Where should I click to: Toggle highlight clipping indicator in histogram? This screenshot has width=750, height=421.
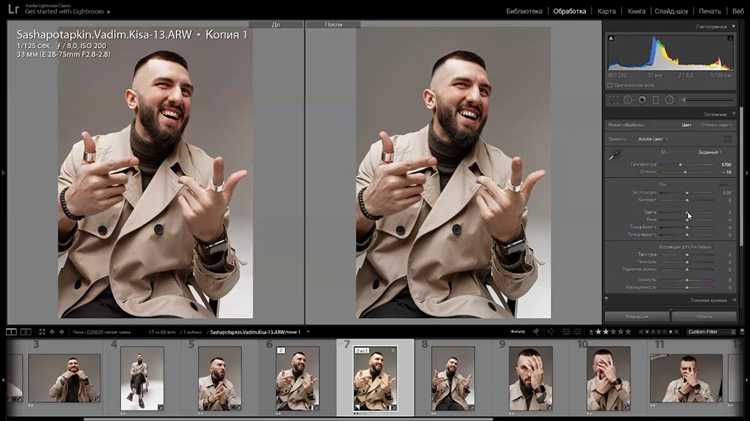tap(730, 38)
